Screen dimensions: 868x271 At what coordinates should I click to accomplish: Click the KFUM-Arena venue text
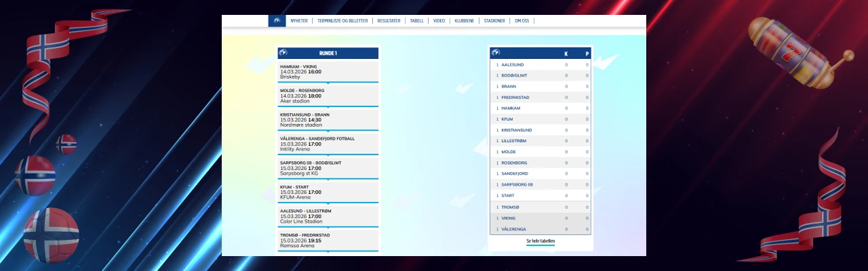click(295, 197)
